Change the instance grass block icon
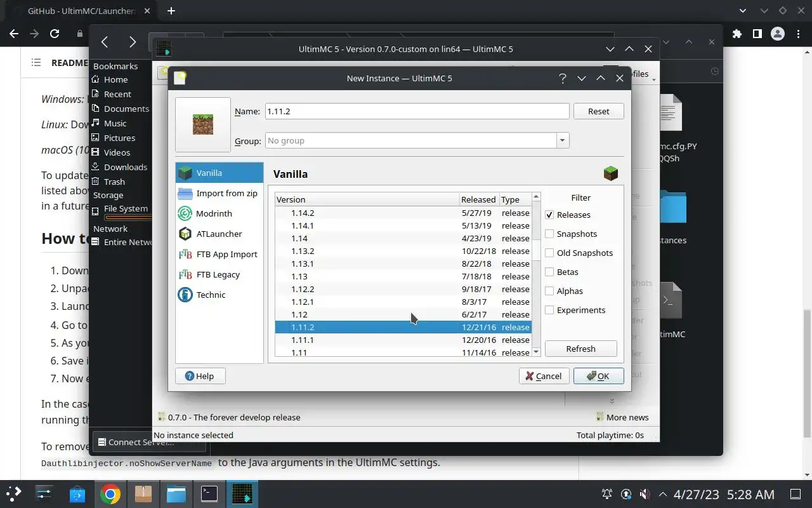This screenshot has height=508, width=812. pyautogui.click(x=203, y=124)
